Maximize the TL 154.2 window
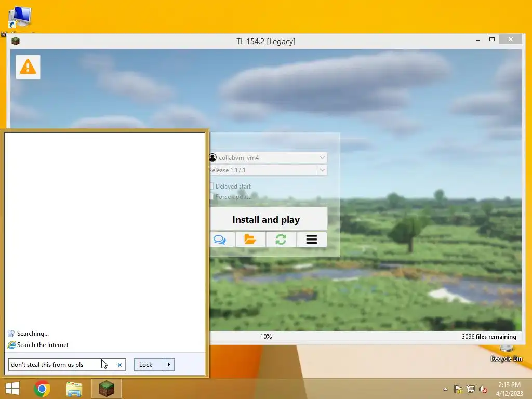This screenshot has height=399, width=532. click(x=492, y=39)
